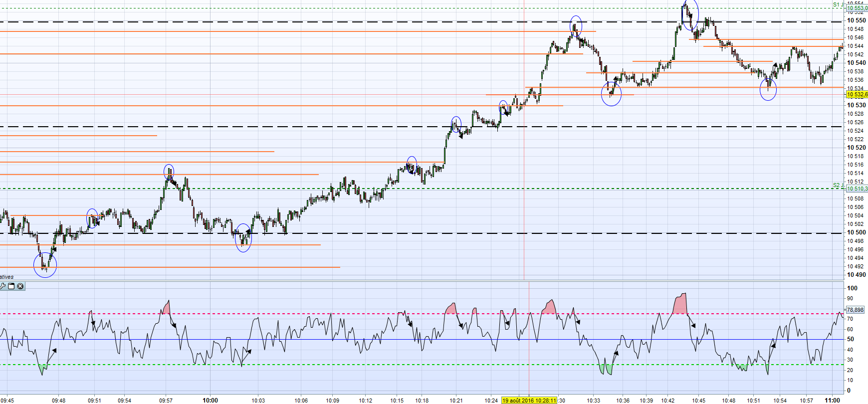Click the 10 548 price axis label
Screen dimensions: 868x404
856,29
